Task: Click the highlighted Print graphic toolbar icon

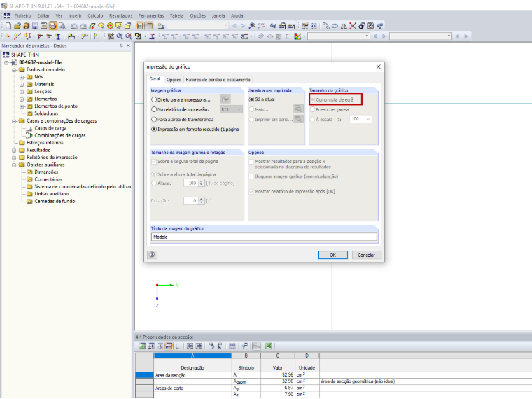Action: click(53, 26)
